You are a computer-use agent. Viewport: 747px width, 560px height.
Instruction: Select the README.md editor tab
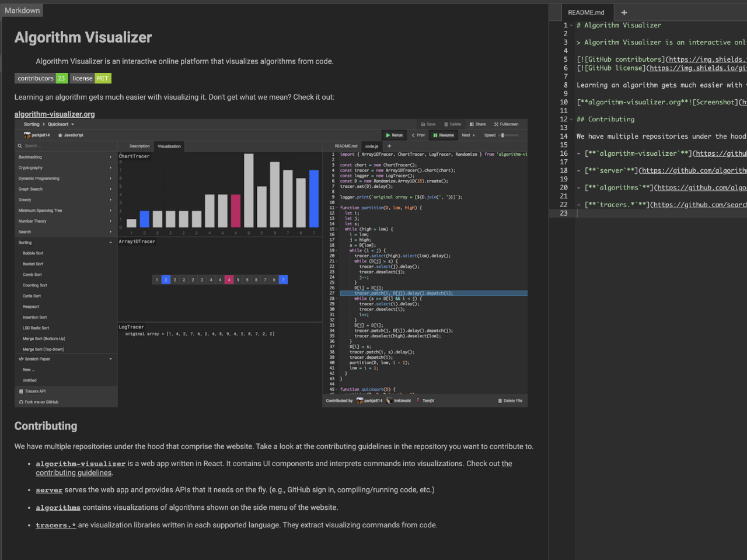point(586,12)
